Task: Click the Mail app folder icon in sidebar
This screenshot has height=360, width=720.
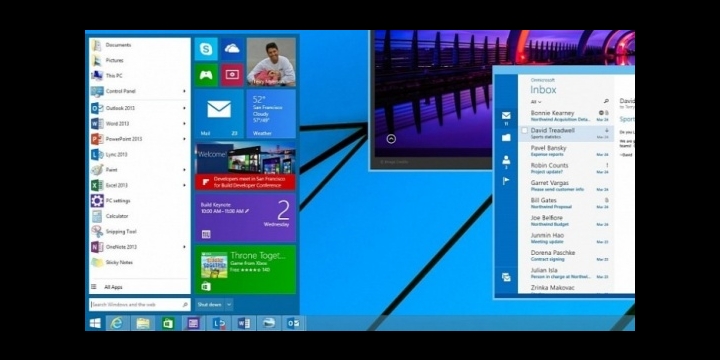Action: [506, 137]
